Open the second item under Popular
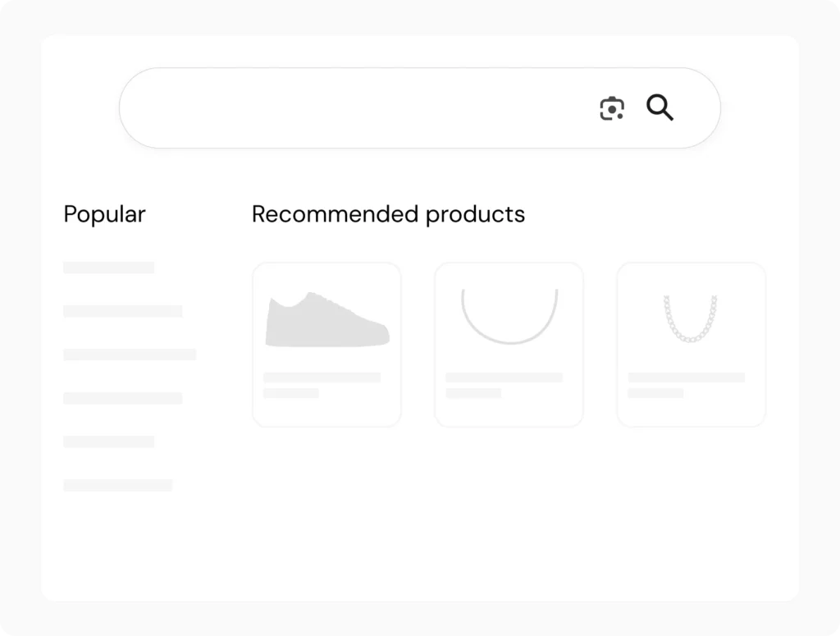 (x=122, y=311)
